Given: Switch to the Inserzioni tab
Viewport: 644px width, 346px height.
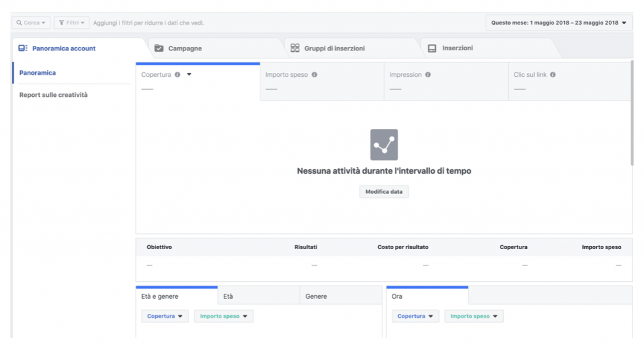Looking at the screenshot, I should (489, 48).
